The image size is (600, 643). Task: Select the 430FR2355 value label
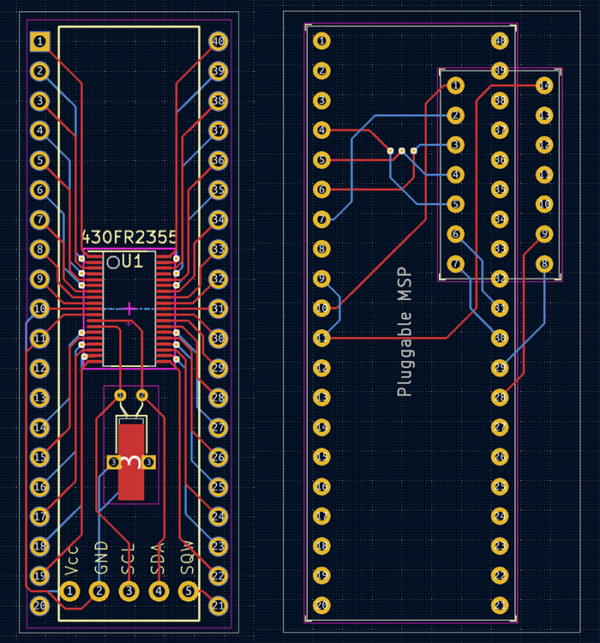pyautogui.click(x=129, y=238)
